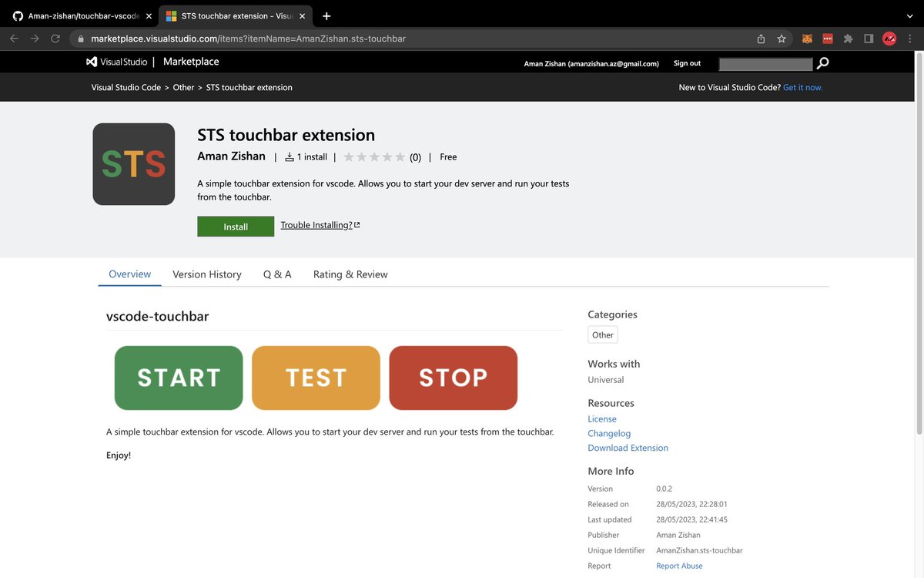The image size is (924, 578).
Task: Open Chrome profile avatar
Action: point(889,39)
